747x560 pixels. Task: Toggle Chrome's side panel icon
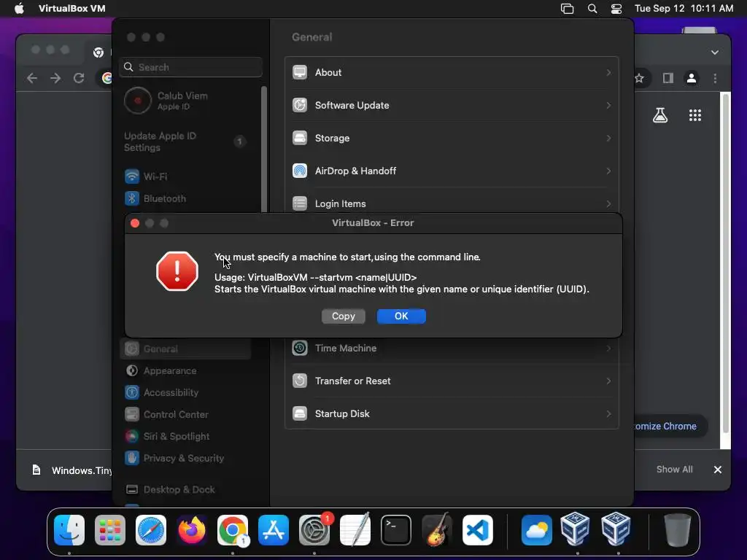(668, 78)
